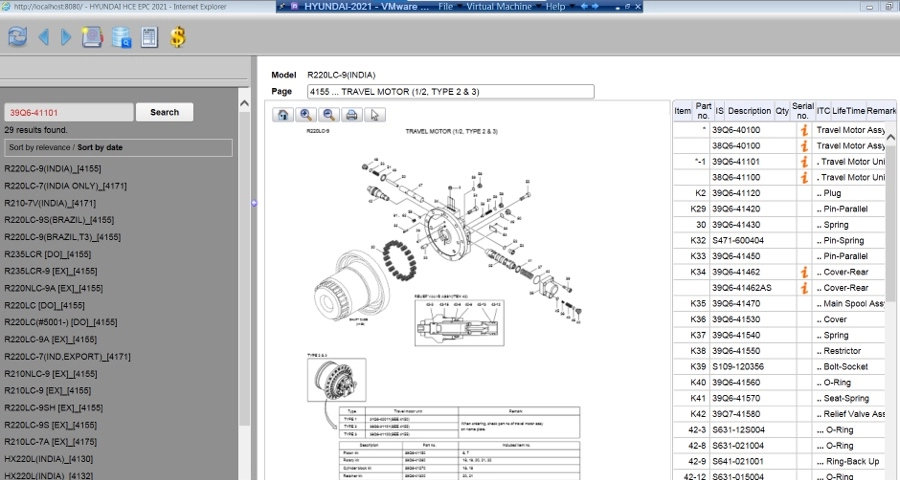Open result HX220L(INDIA)_[4130]
The width and height of the screenshot is (900, 480).
[x=48, y=459]
